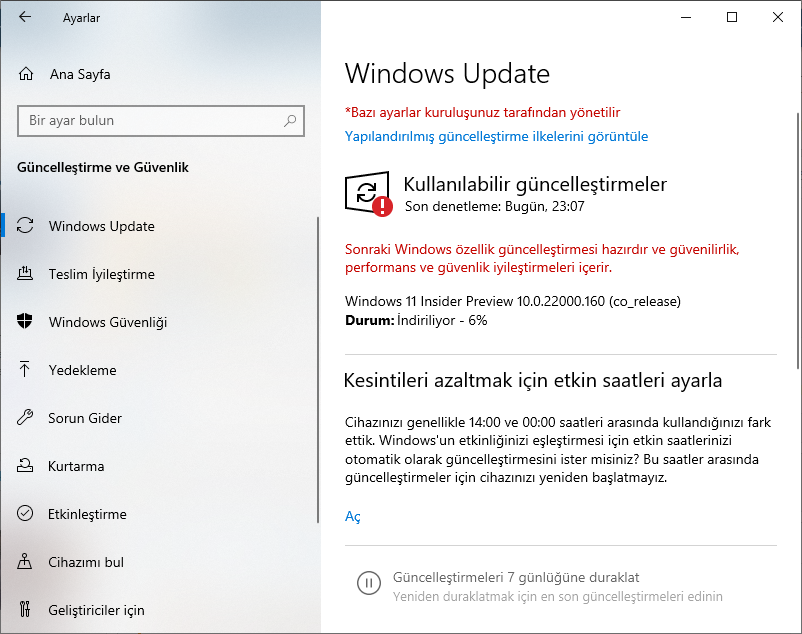
Task: Click the pause updates circle icon
Action: point(368,583)
